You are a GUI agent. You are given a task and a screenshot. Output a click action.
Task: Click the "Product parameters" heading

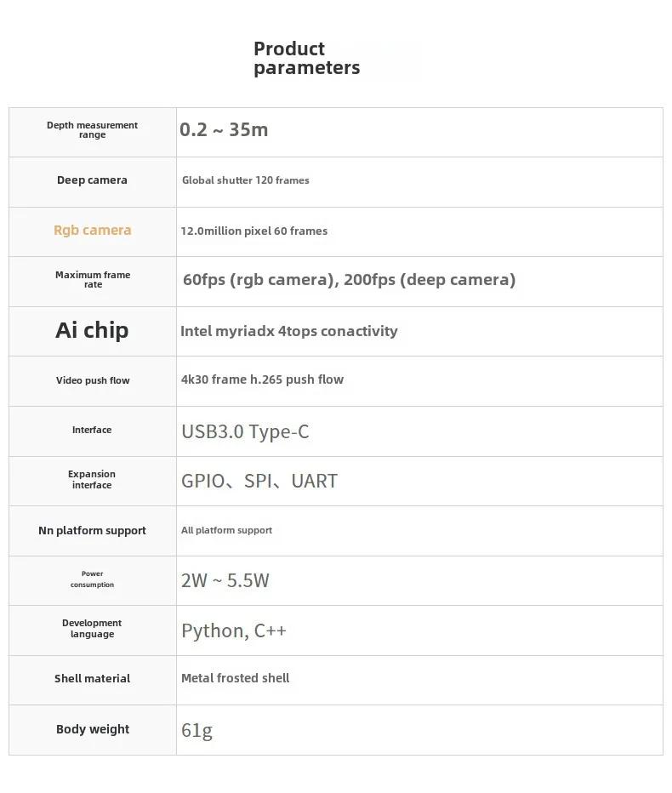pos(306,58)
